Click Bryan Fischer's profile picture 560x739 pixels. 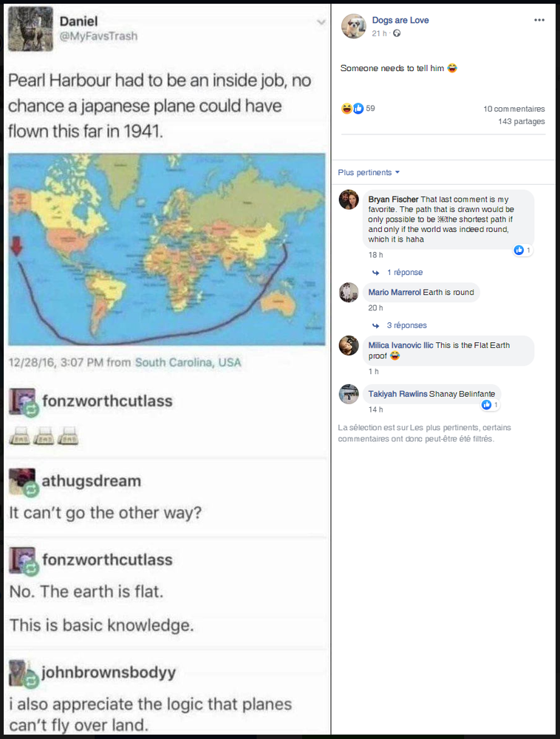[349, 200]
